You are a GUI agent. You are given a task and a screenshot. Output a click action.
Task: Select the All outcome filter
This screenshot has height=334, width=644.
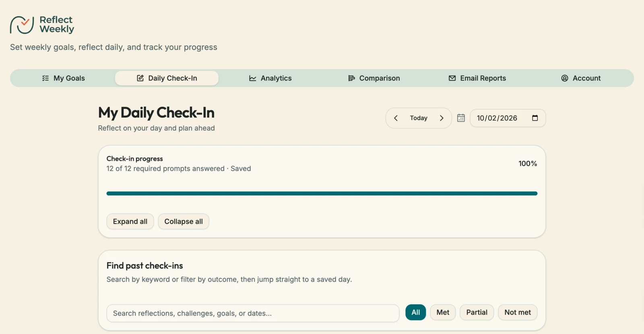pyautogui.click(x=416, y=312)
